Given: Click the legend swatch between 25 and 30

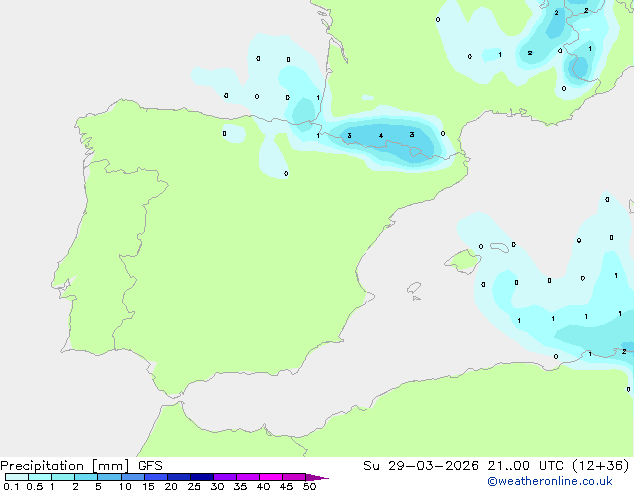Looking at the screenshot, I should tap(202, 477).
